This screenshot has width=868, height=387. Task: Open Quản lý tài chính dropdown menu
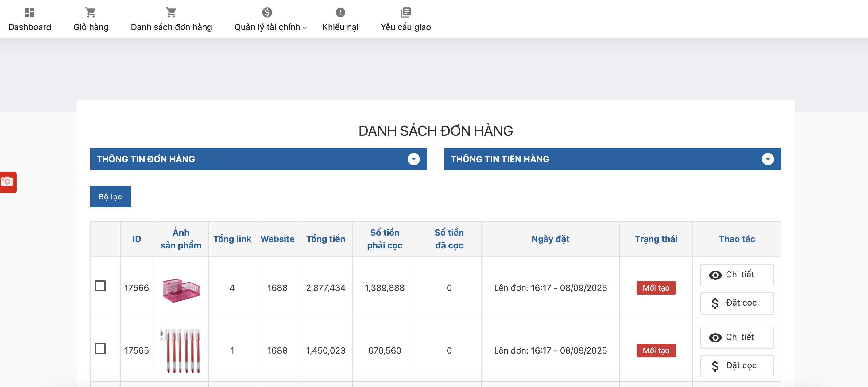pos(270,27)
